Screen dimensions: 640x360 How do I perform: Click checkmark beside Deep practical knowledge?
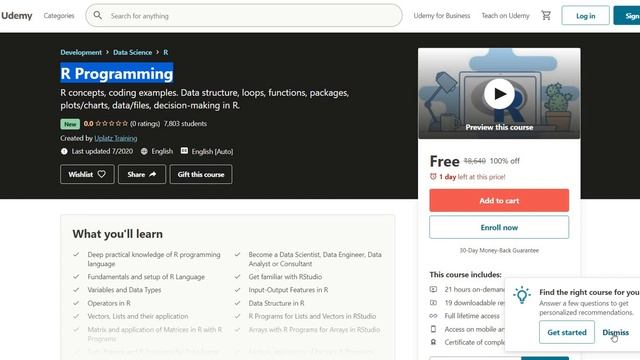point(76,254)
